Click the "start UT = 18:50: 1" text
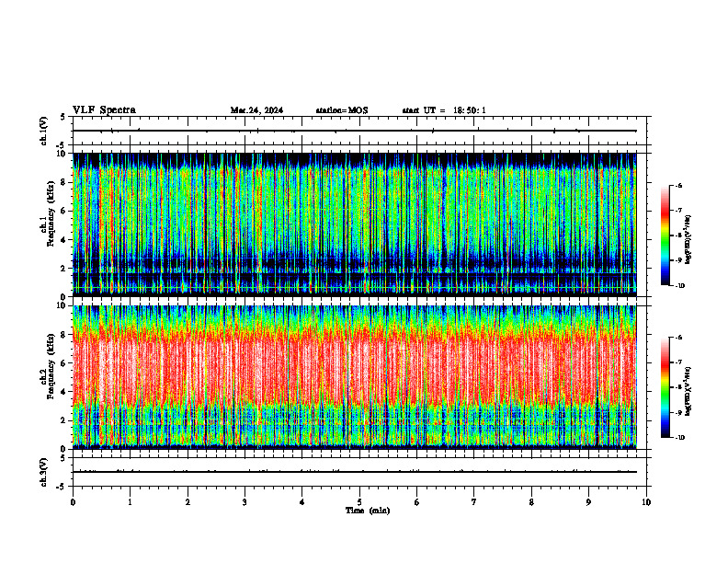The width and height of the screenshot is (728, 563). 444,110
